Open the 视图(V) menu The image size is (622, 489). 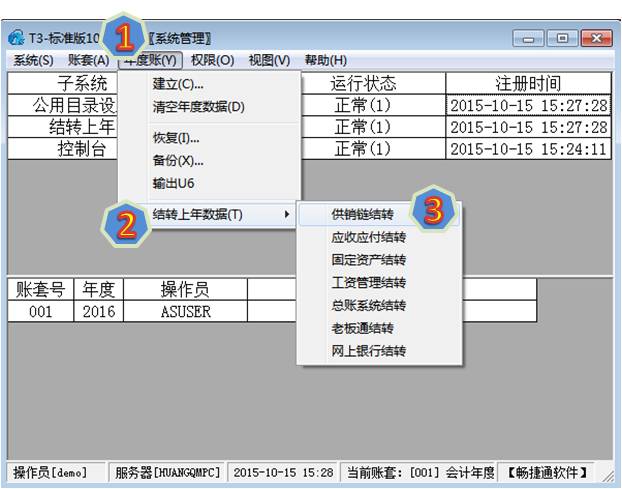tap(268, 61)
